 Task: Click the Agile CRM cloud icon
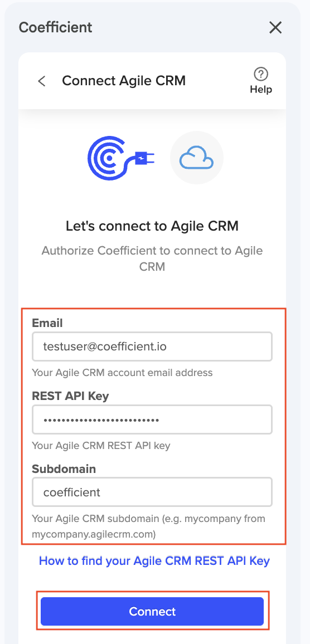coord(196,158)
